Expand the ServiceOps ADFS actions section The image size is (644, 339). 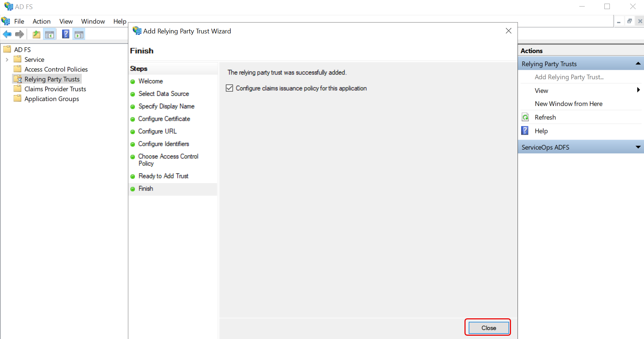pos(638,147)
